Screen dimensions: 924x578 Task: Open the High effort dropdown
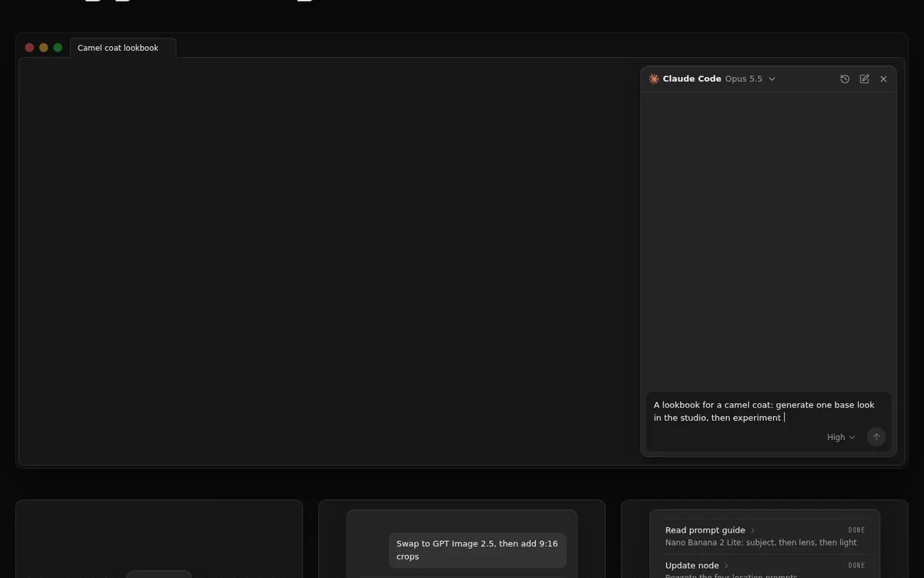841,437
